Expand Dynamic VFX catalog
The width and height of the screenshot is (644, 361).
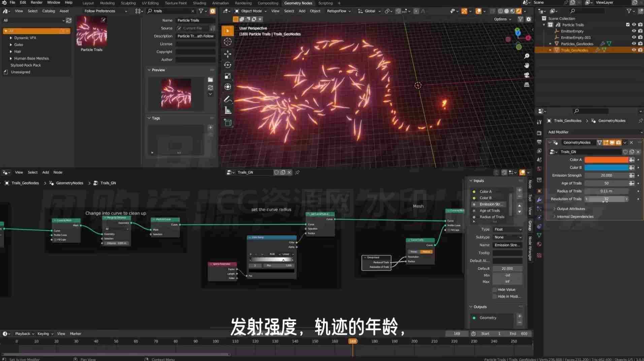[11, 38]
